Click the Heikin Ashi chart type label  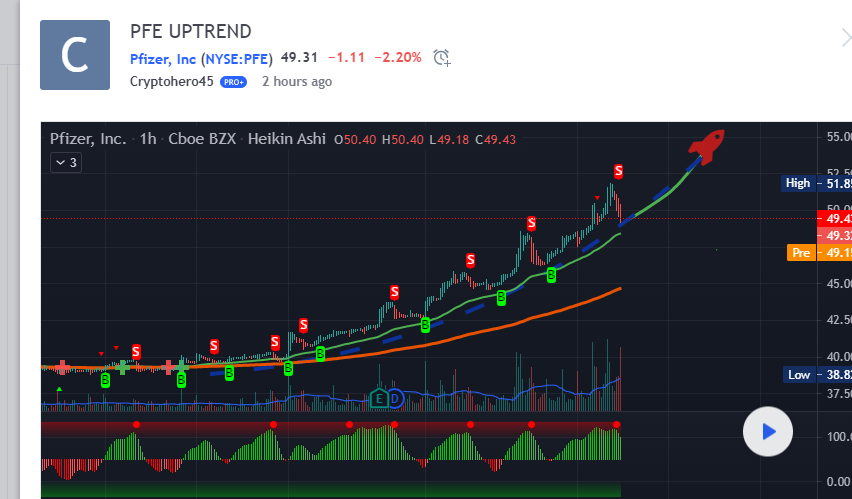tap(287, 139)
